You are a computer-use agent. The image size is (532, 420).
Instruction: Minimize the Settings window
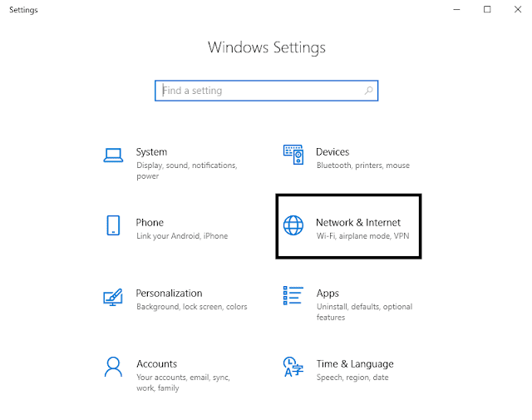(x=456, y=9)
